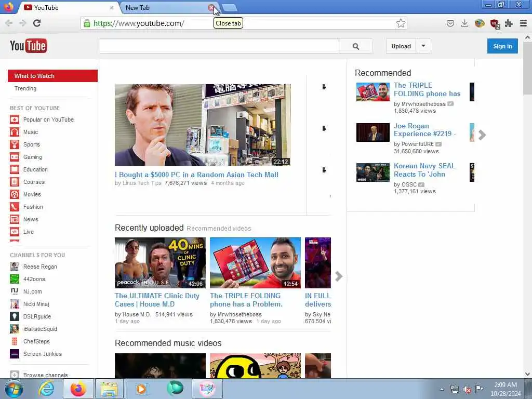
Task: Click the Upload button
Action: [401, 46]
